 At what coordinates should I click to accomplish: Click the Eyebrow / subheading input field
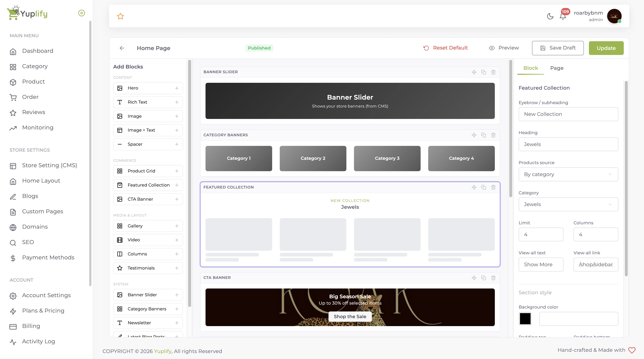pos(568,114)
